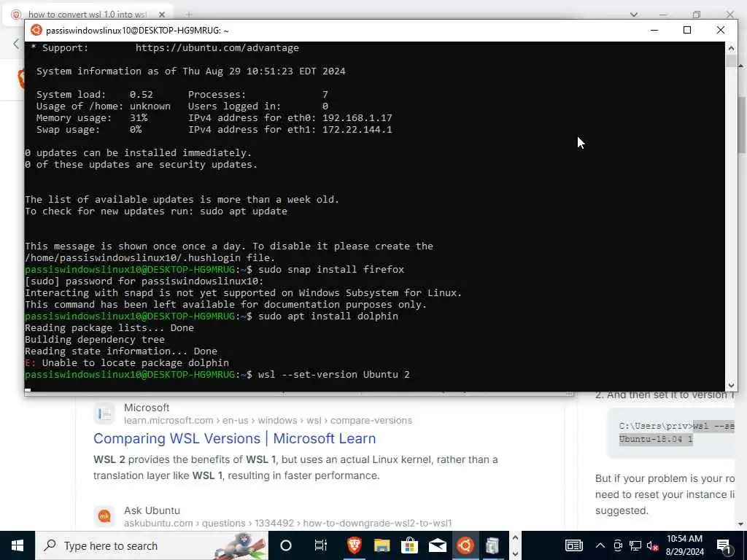Click the muted volume tray icon
747x560 pixels.
point(653,545)
